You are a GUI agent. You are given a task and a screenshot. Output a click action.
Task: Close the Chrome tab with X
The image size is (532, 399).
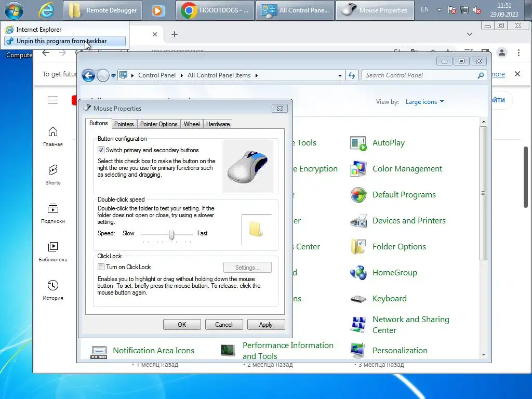click(155, 34)
